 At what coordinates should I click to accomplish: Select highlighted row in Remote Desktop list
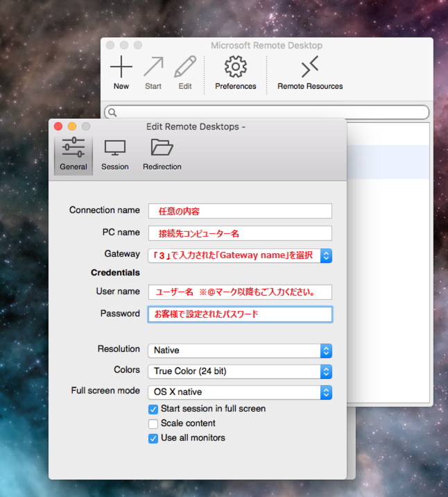[x=388, y=162]
